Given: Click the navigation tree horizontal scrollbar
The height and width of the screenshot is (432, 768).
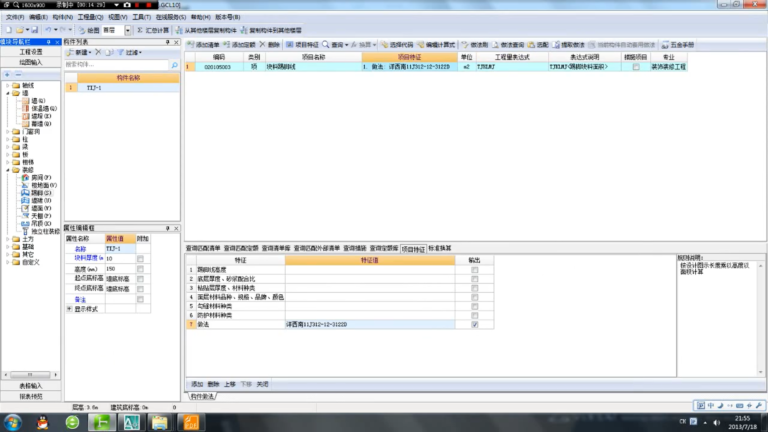Looking at the screenshot, I should (30, 375).
